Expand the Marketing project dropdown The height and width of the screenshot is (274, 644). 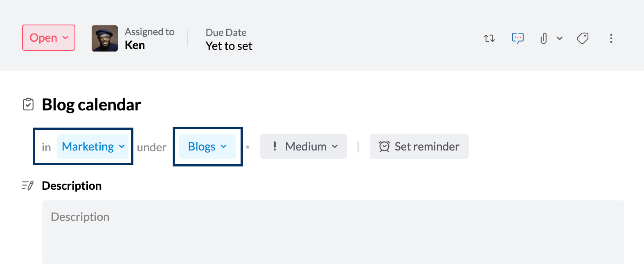[93, 146]
